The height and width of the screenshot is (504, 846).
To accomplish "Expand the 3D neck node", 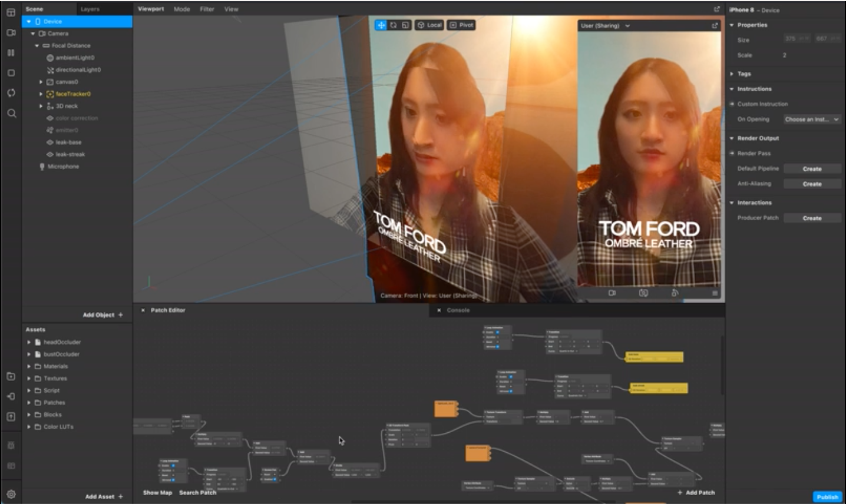I will (41, 106).
